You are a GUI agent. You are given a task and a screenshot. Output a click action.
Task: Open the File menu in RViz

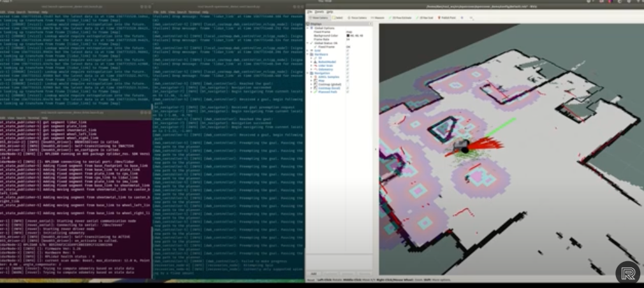310,12
